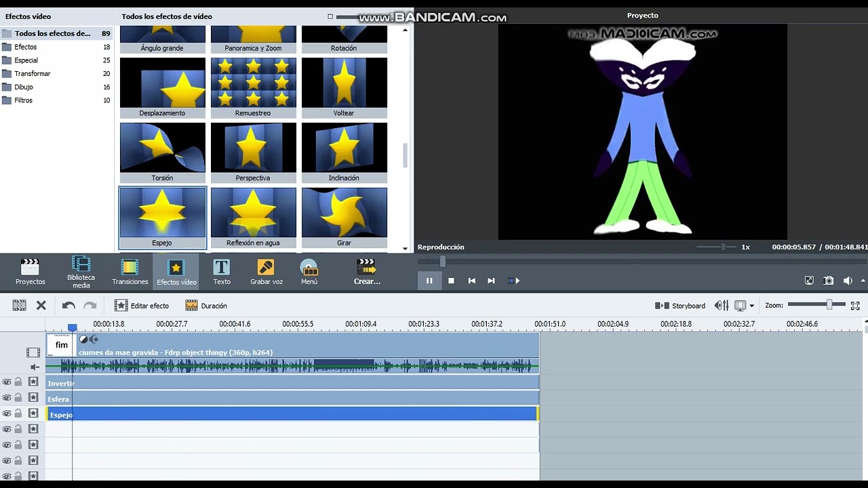Image resolution: width=868 pixels, height=488 pixels.
Task: Click the zoom-to-fit timeline icon
Action: (x=855, y=306)
